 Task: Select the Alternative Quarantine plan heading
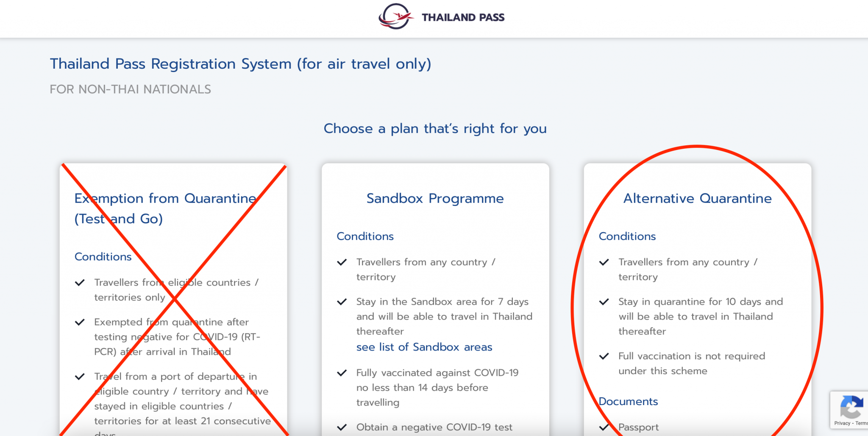697,198
